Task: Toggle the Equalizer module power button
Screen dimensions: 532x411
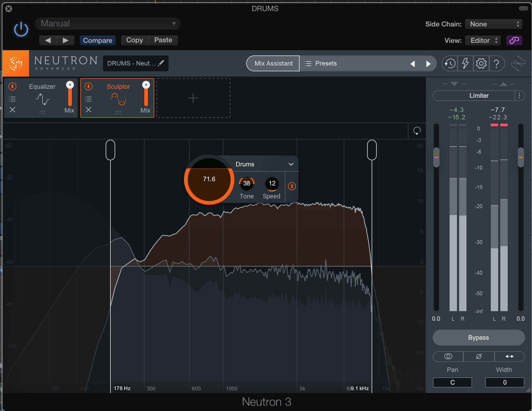Action: click(12, 86)
